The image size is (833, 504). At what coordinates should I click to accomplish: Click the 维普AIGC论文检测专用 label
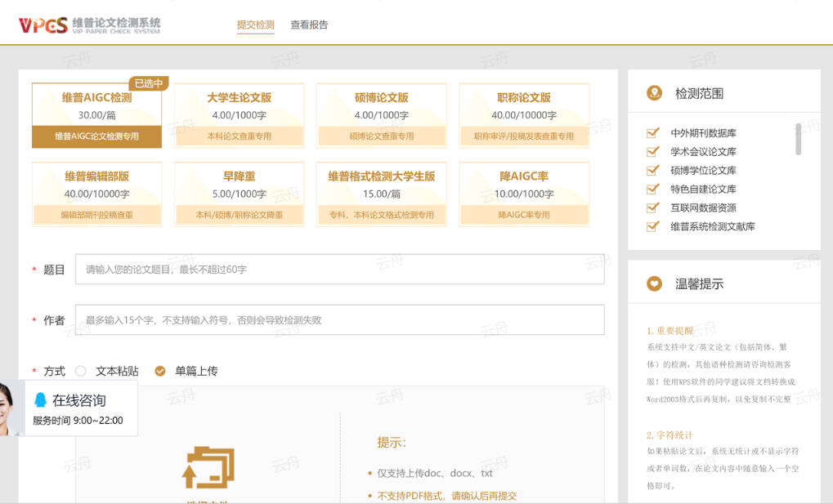pyautogui.click(x=96, y=136)
